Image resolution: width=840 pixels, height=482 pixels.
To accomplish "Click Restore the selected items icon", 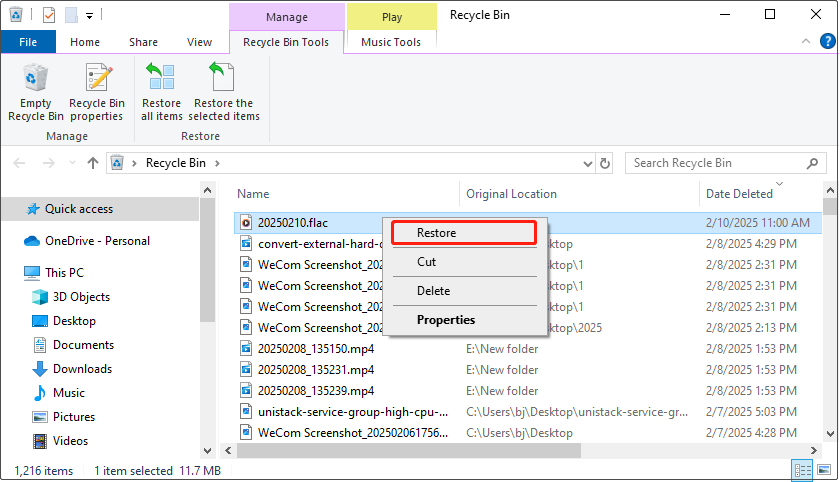I will tap(222, 77).
